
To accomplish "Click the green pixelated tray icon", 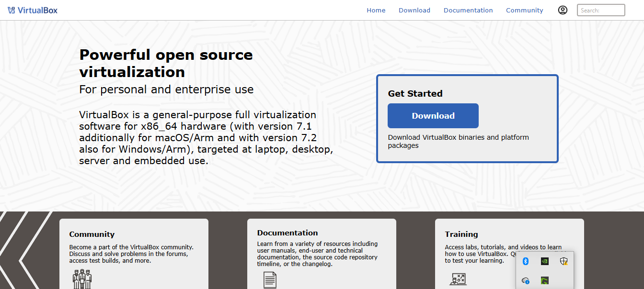I will pos(544,281).
